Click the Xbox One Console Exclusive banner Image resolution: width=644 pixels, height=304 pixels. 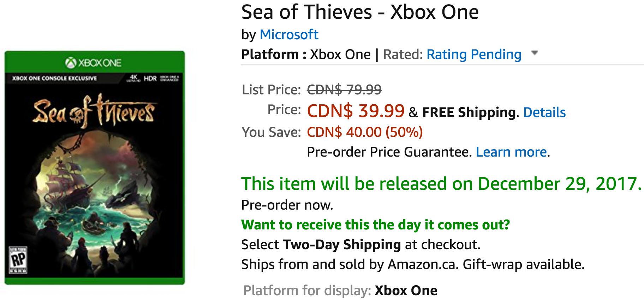point(54,78)
